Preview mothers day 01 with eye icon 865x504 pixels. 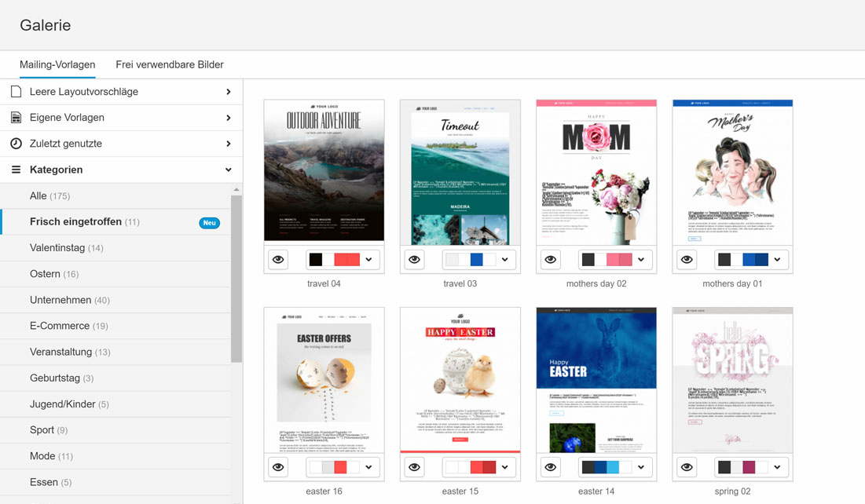687,259
